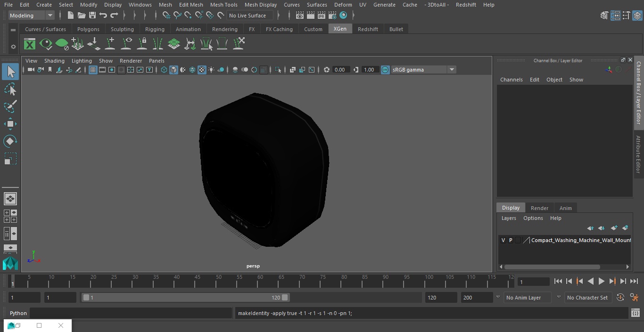Viewport: 644px width, 332px height.
Task: Switch to the Polygons shelf tab
Action: (88, 29)
